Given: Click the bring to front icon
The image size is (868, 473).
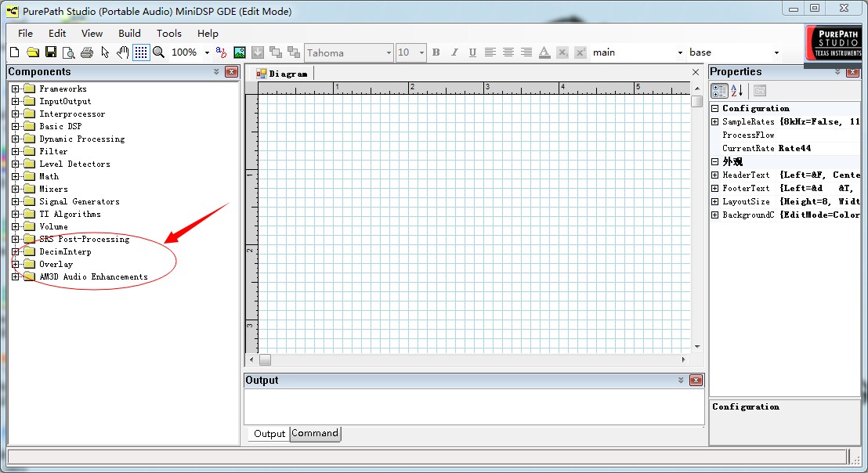Looking at the screenshot, I should point(276,52).
